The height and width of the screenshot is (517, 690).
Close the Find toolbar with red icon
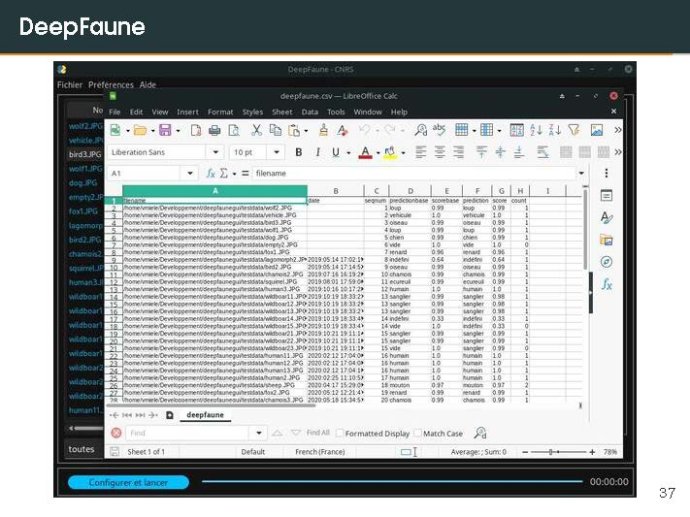pyautogui.click(x=116, y=433)
